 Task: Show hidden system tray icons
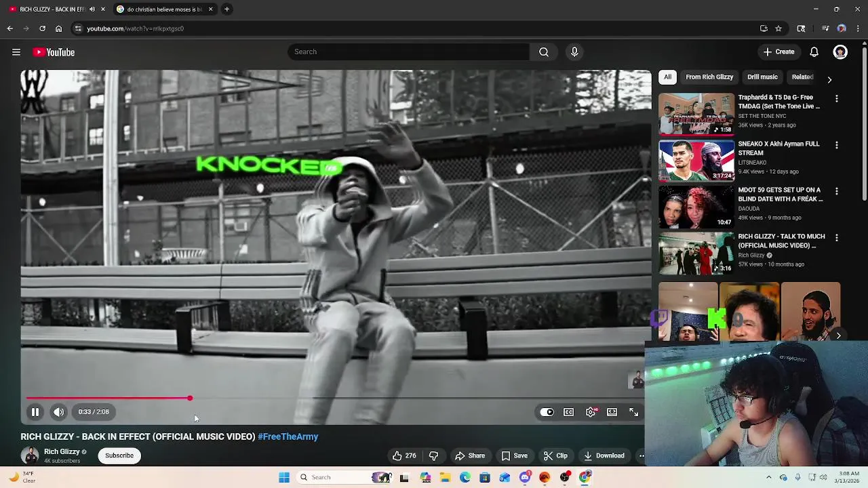768,478
